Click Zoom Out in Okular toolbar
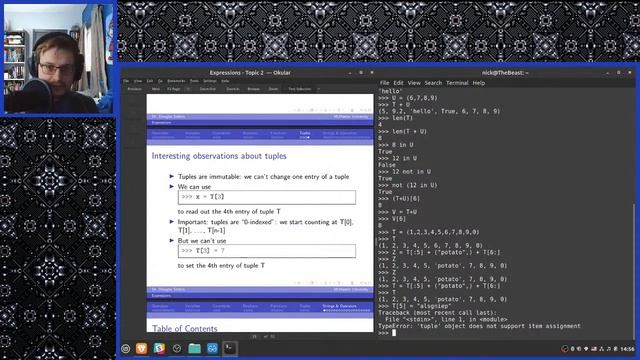The image size is (640, 360). (x=208, y=89)
